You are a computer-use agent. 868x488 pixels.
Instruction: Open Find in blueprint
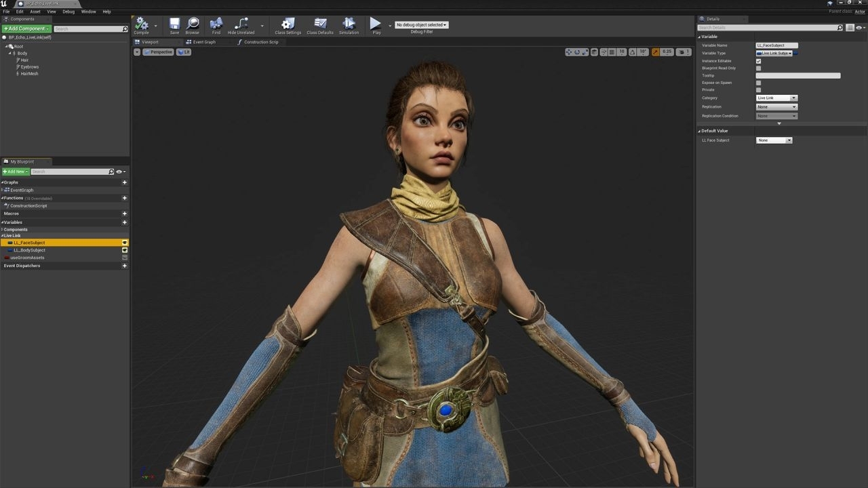click(216, 26)
